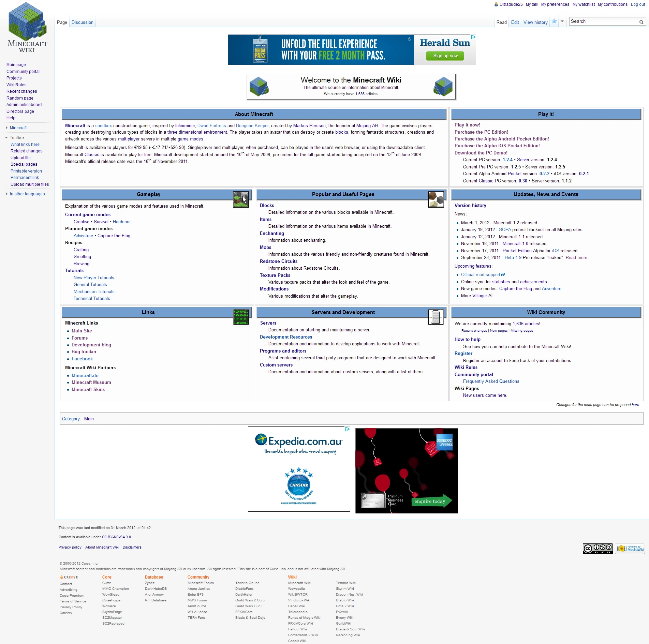Click the Log out link
The height and width of the screenshot is (644, 649).
(x=638, y=4)
